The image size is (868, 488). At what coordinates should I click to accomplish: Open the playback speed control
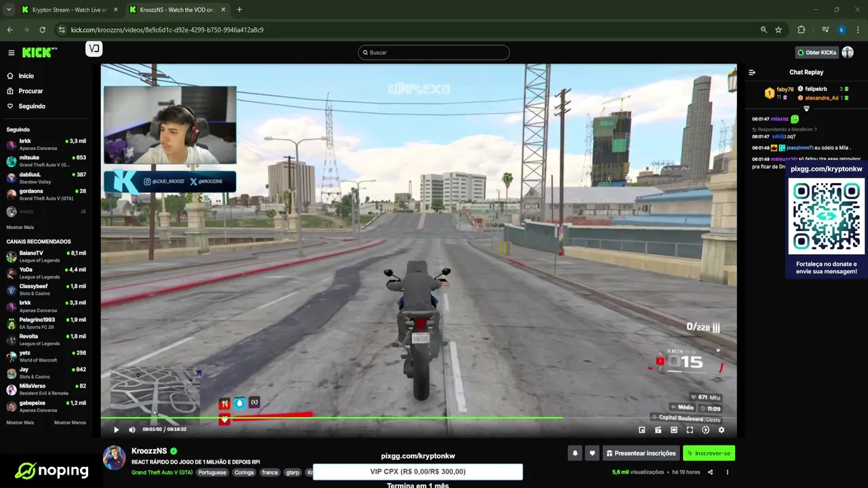click(x=705, y=430)
